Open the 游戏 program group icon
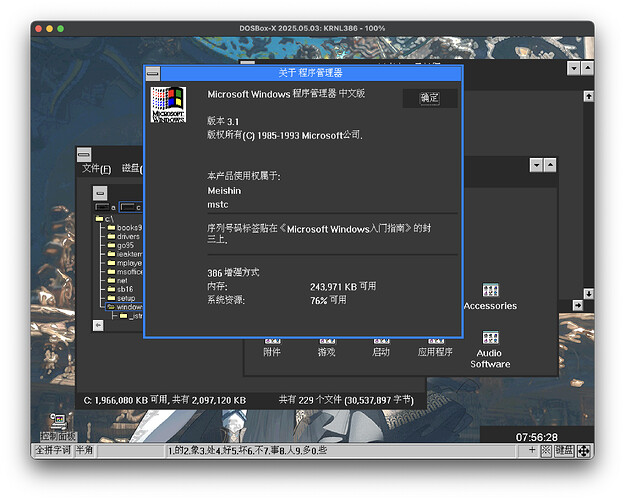Viewport: 625px width, 499px height. coord(326,346)
